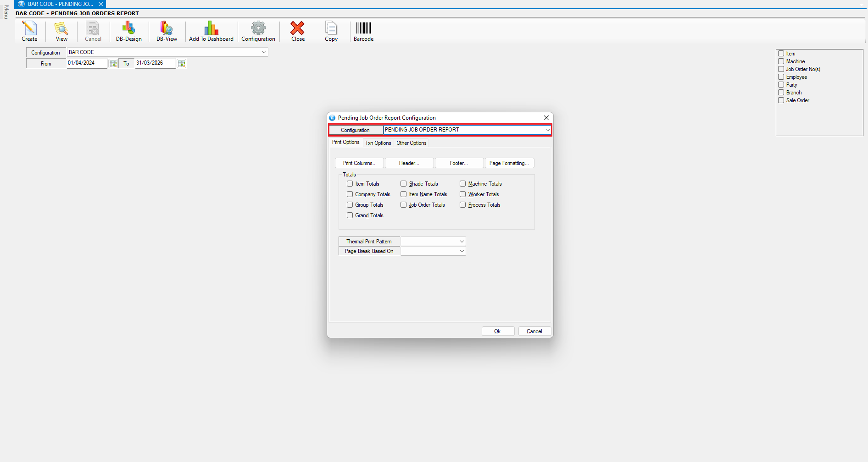
Task: Expand the BAR CODE configuration dropdown
Action: pyautogui.click(x=264, y=52)
